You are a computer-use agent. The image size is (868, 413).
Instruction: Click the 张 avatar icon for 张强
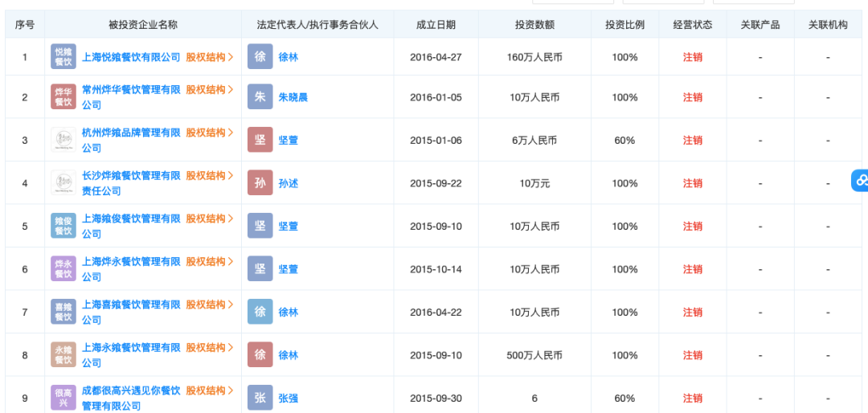click(x=260, y=398)
